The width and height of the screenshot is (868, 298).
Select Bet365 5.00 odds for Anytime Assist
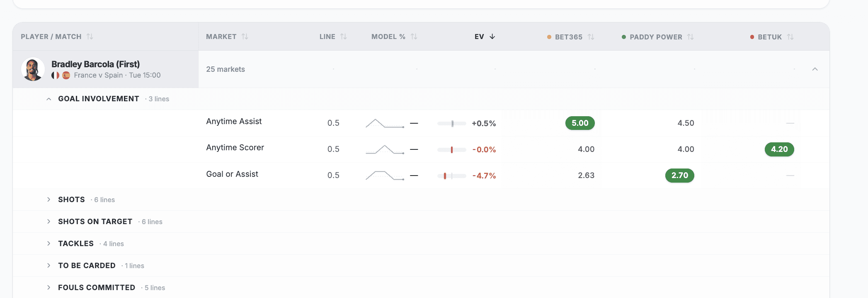(x=580, y=123)
